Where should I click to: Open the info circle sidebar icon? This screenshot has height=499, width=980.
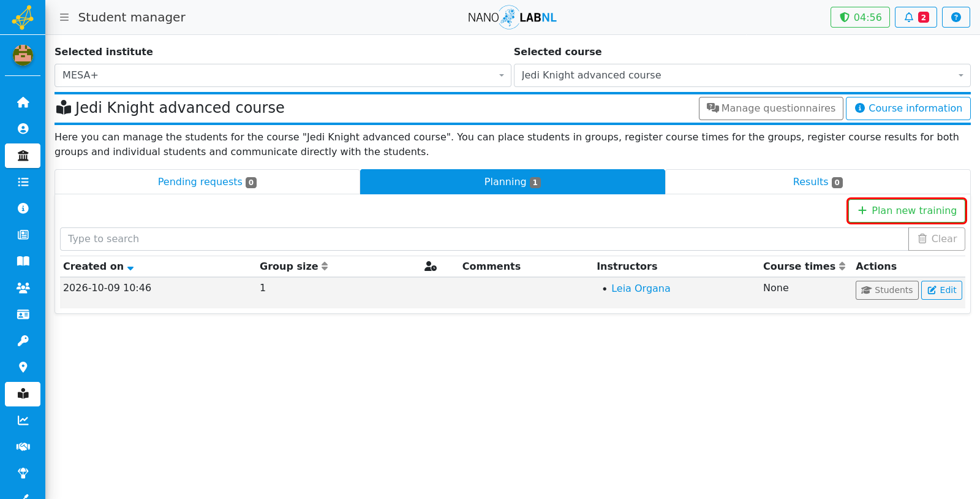click(x=23, y=208)
